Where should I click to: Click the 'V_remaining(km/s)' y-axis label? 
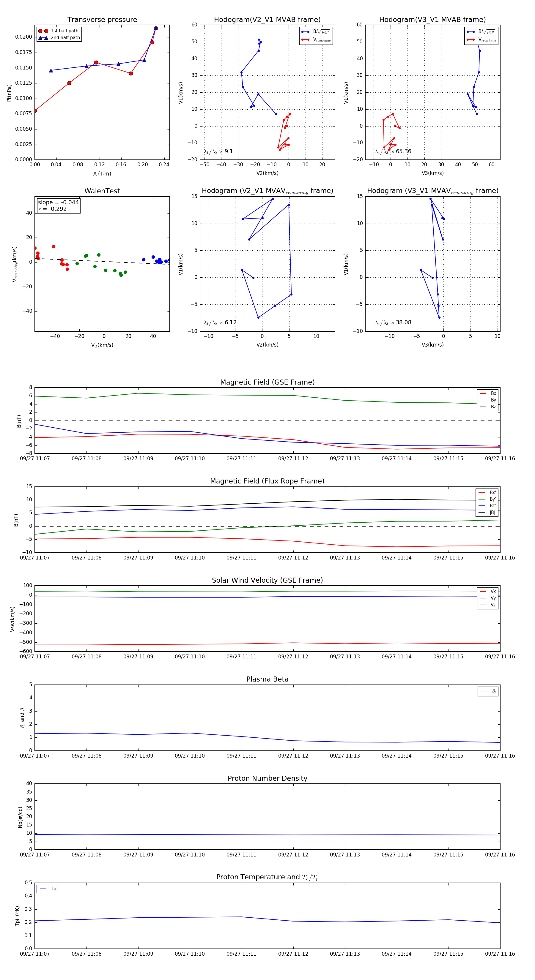coord(15,264)
